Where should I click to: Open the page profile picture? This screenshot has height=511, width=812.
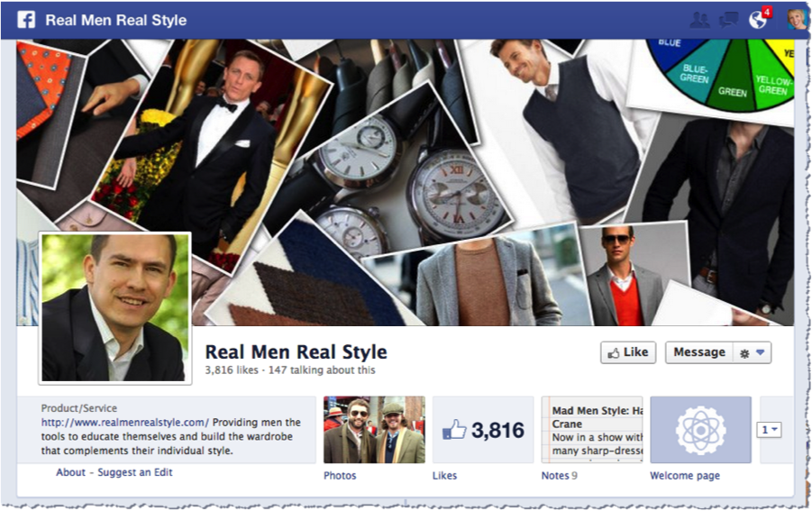115,308
